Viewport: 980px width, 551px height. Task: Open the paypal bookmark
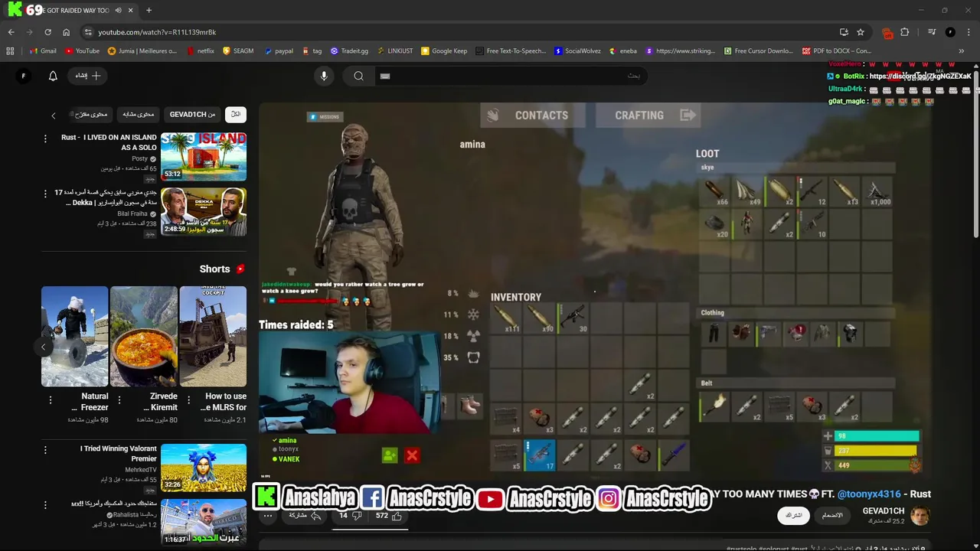coord(279,51)
